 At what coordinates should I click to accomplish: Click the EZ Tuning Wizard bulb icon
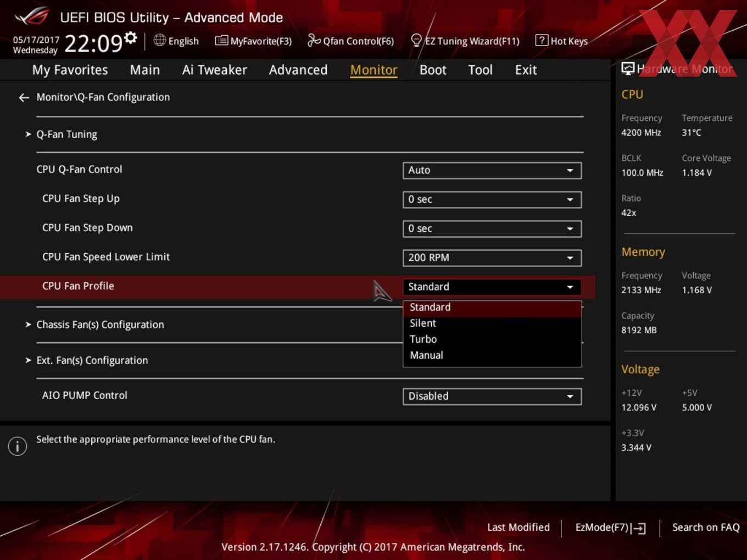tap(416, 40)
